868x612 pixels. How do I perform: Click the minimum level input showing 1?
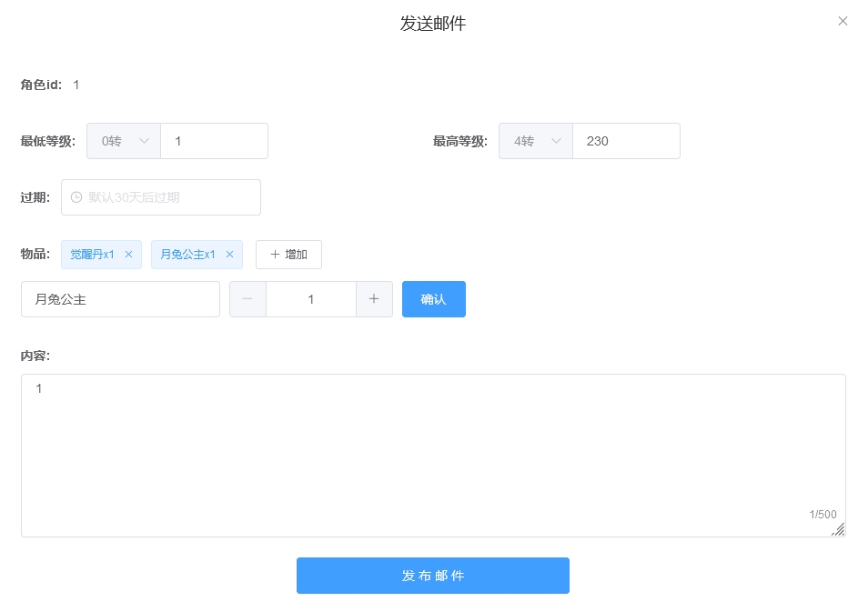(214, 141)
